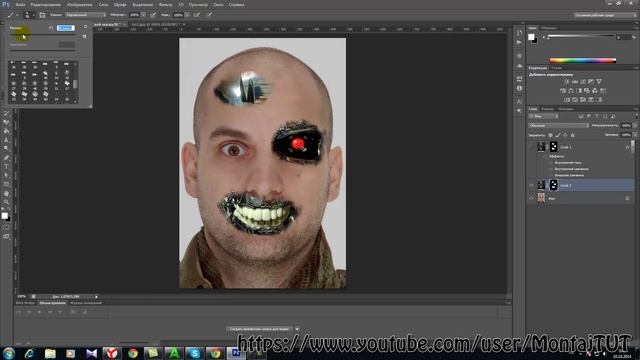
Task: Toggle lock image pixels brush icon
Action: pos(558,135)
